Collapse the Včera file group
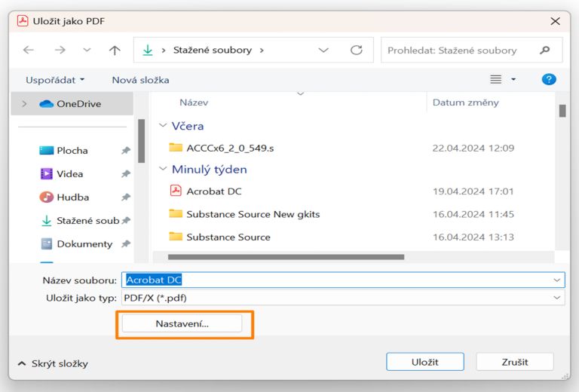Viewport: 579px width, 392px height. [x=163, y=126]
